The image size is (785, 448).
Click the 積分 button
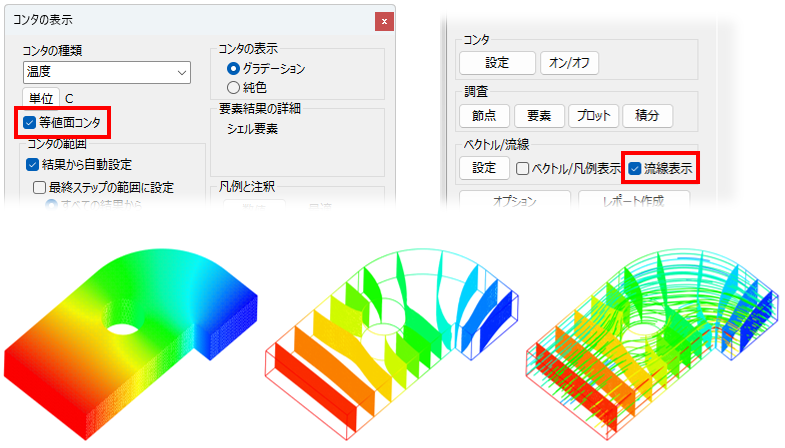click(647, 116)
